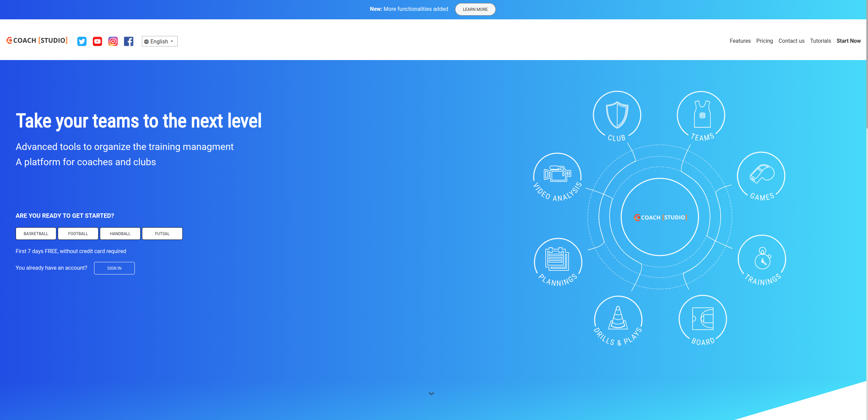868x420 pixels.
Task: Click the Coach Studio logo in header
Action: point(37,40)
